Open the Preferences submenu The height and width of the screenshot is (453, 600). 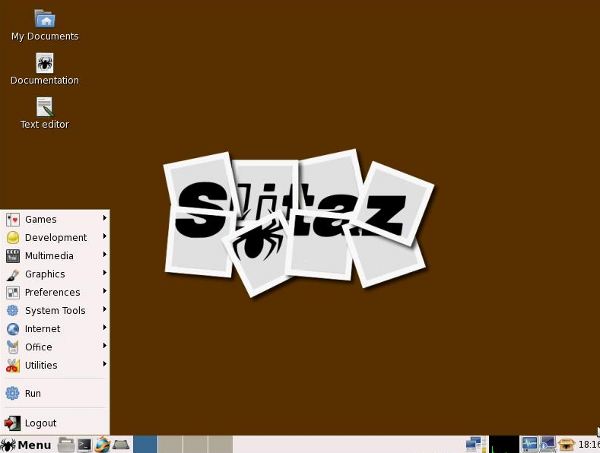click(55, 292)
